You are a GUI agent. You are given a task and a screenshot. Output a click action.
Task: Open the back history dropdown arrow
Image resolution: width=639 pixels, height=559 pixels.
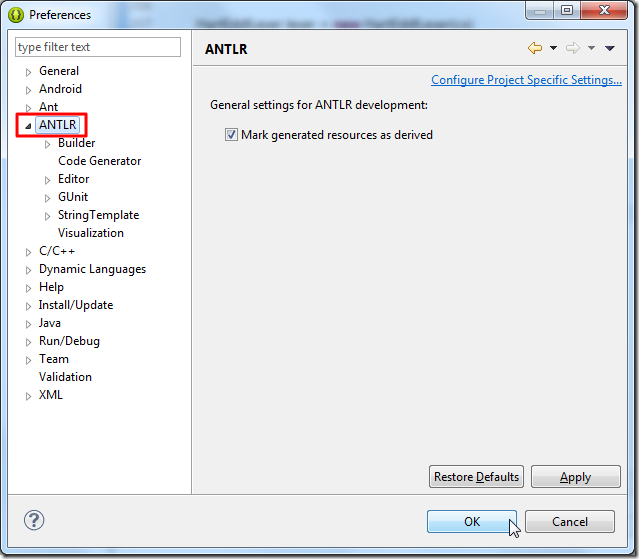pyautogui.click(x=553, y=48)
